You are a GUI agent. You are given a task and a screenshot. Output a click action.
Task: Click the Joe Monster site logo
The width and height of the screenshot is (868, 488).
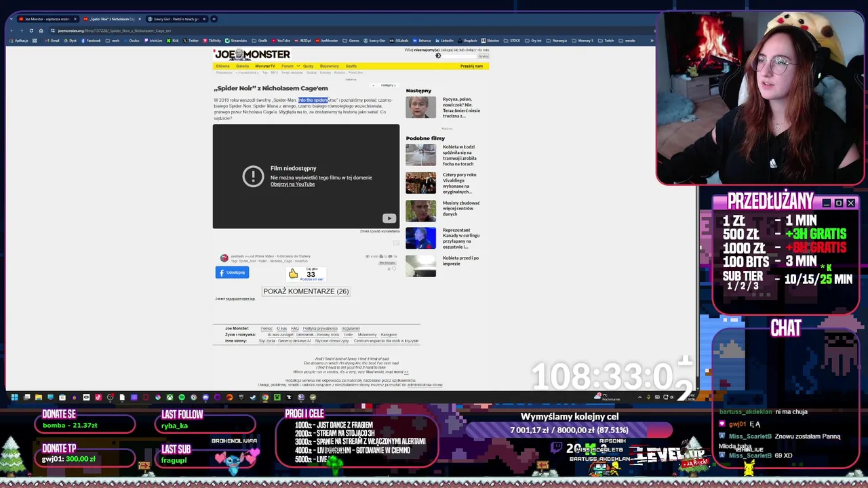point(252,54)
